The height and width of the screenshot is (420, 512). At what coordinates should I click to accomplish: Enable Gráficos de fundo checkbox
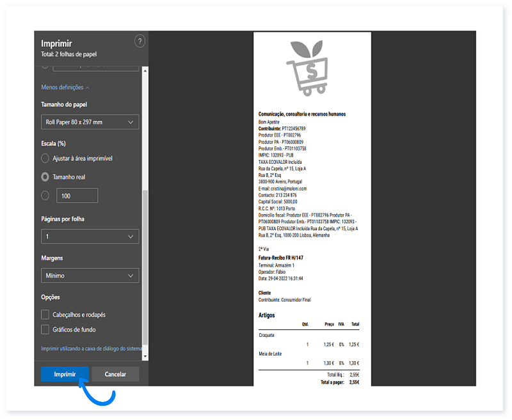point(45,329)
